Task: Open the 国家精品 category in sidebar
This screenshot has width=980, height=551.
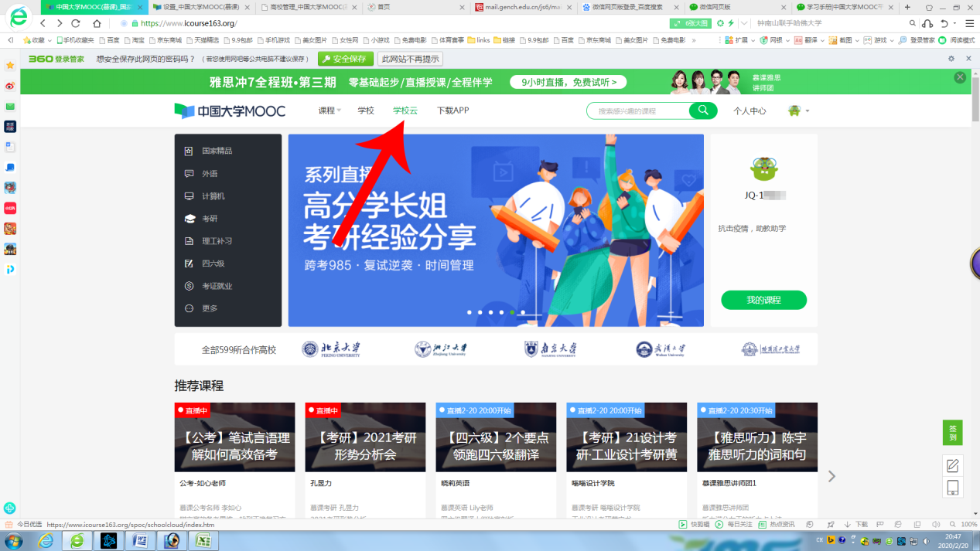Action: [217, 151]
